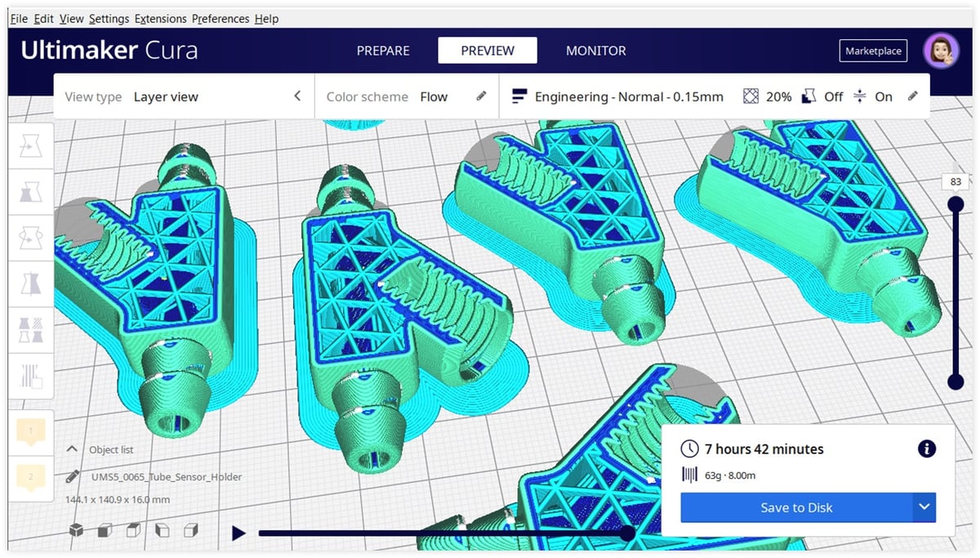The height and width of the screenshot is (558, 980).
Task: Edit color scheme pencil icon
Action: 482,96
